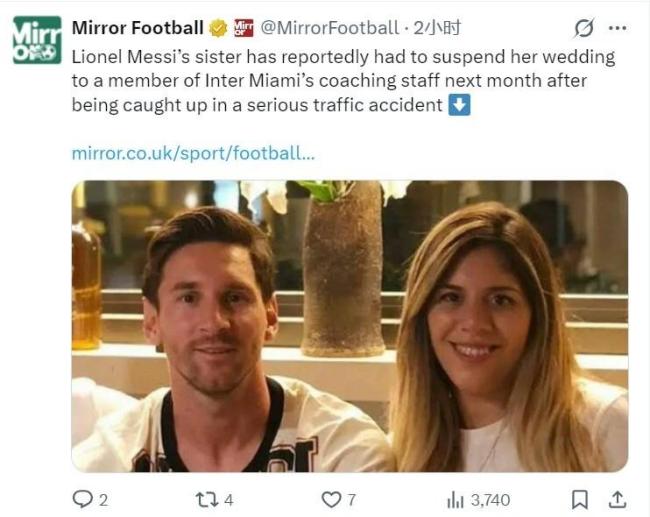
Task: Click the @MirrorFootball handle
Action: click(328, 28)
